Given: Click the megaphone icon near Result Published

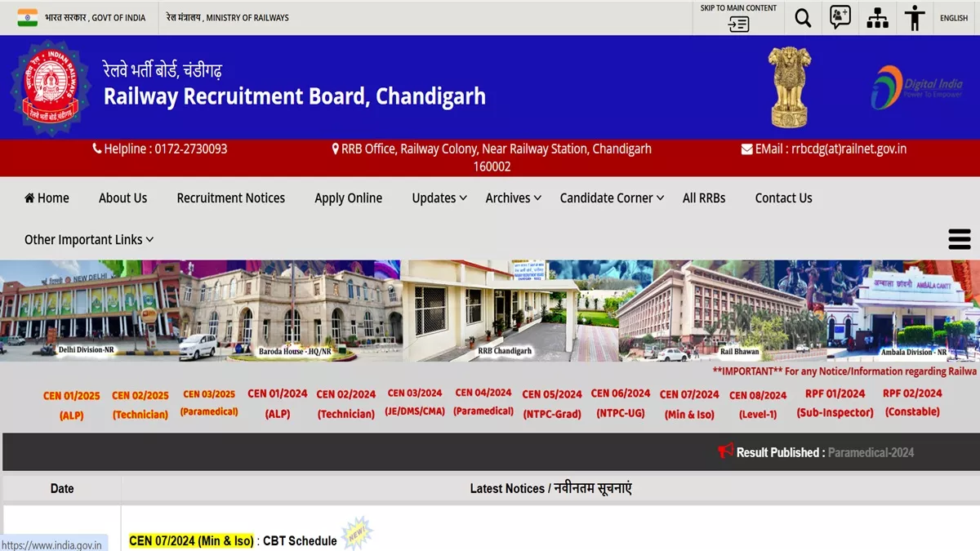Looking at the screenshot, I should [x=725, y=451].
